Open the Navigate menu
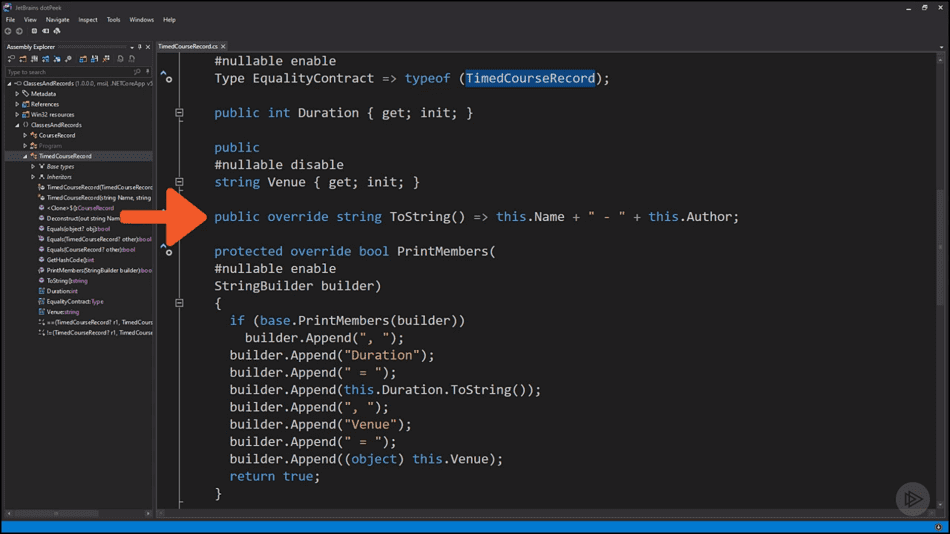Viewport: 950px width, 534px height. (x=58, y=19)
